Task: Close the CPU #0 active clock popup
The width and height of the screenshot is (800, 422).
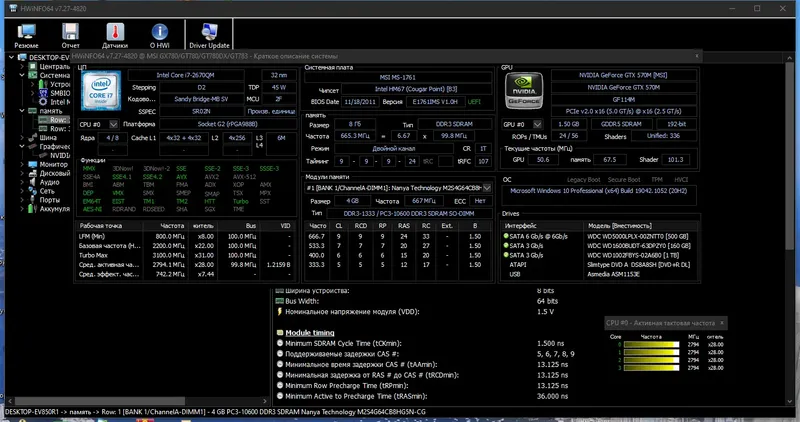Action: [721, 322]
